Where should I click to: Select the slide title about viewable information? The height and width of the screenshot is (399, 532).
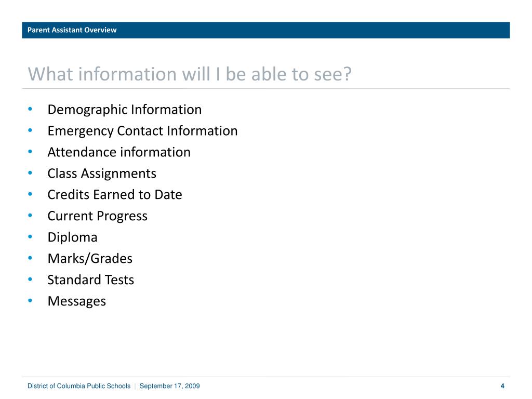pos(190,74)
